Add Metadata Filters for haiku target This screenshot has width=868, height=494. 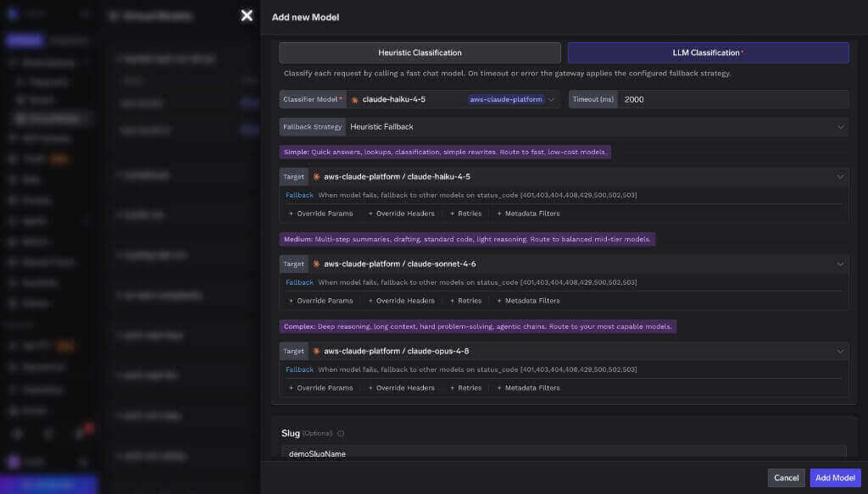528,214
